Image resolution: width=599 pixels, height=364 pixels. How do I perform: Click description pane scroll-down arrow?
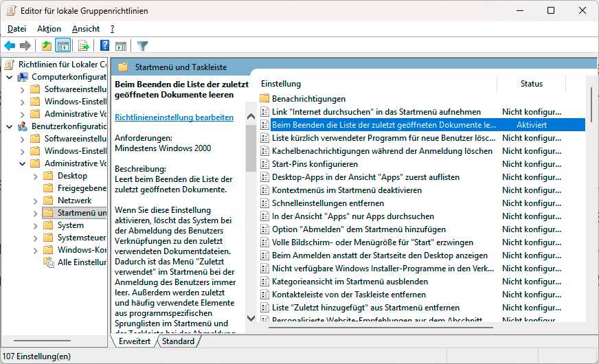point(251,318)
